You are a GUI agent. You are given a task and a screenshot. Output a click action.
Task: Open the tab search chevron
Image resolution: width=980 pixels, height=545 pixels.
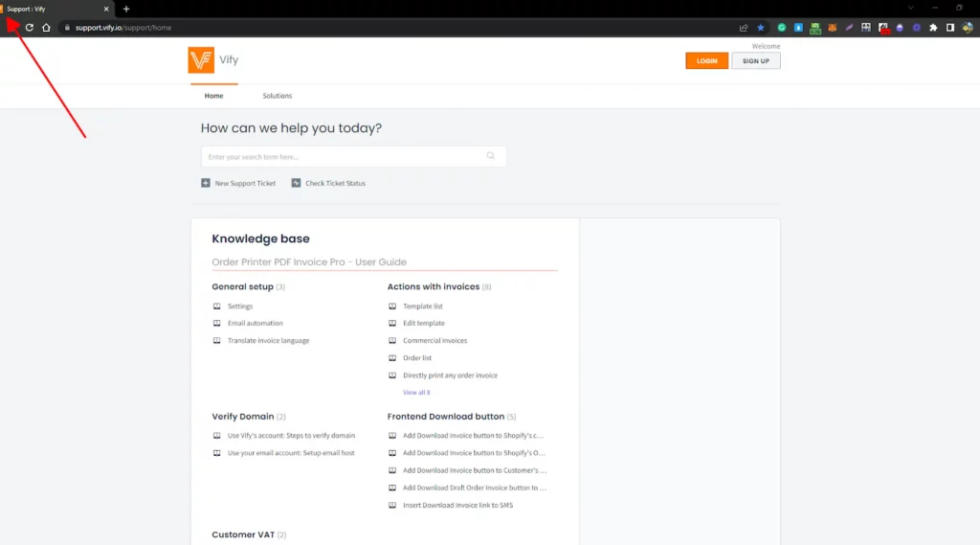910,8
